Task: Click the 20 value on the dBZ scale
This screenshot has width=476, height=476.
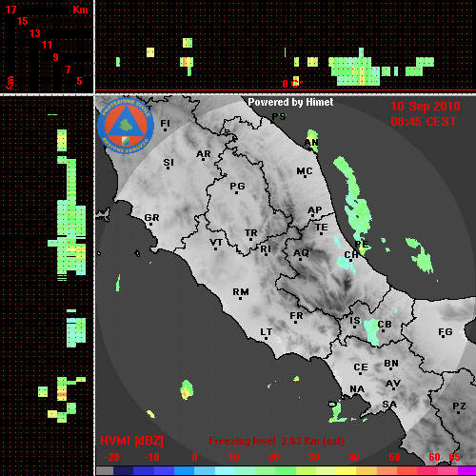Action: [273, 457]
